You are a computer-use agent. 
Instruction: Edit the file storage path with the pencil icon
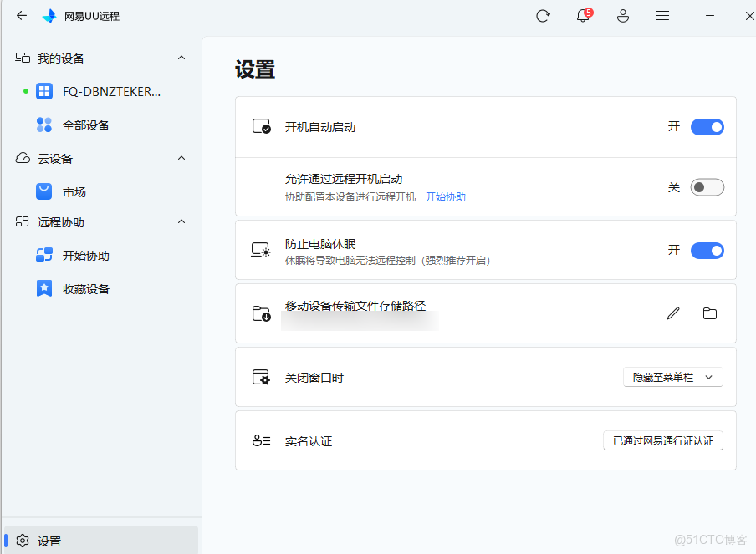click(x=673, y=313)
